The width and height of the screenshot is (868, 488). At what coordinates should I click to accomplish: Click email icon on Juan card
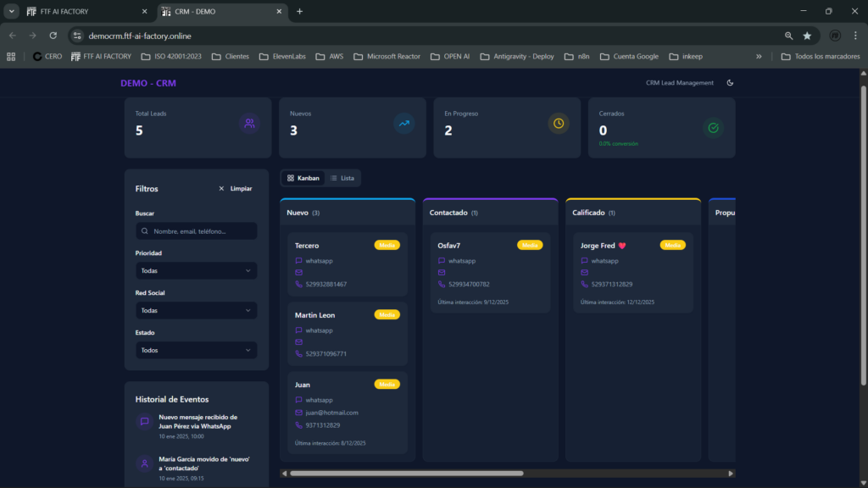point(299,413)
